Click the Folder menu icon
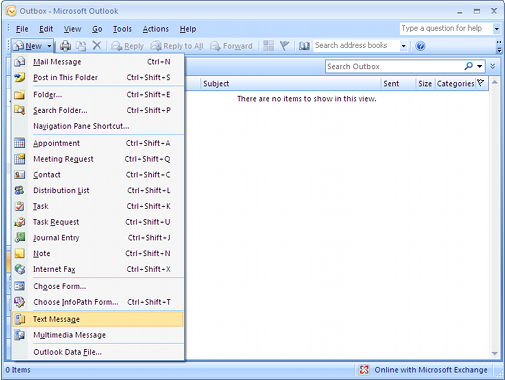 point(20,95)
